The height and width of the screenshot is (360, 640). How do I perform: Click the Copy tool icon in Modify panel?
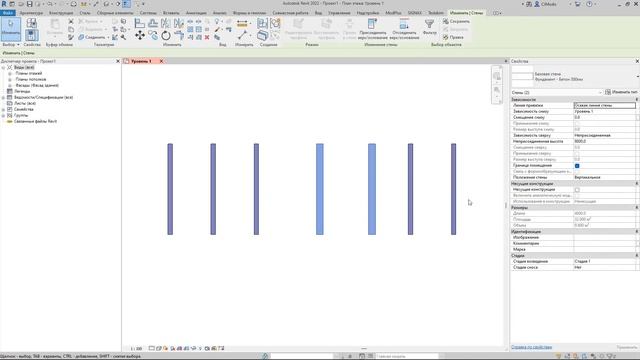click(153, 36)
